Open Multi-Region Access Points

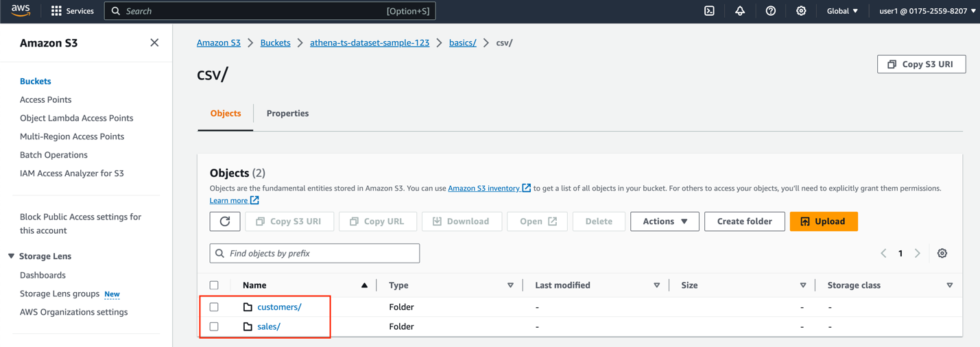72,136
